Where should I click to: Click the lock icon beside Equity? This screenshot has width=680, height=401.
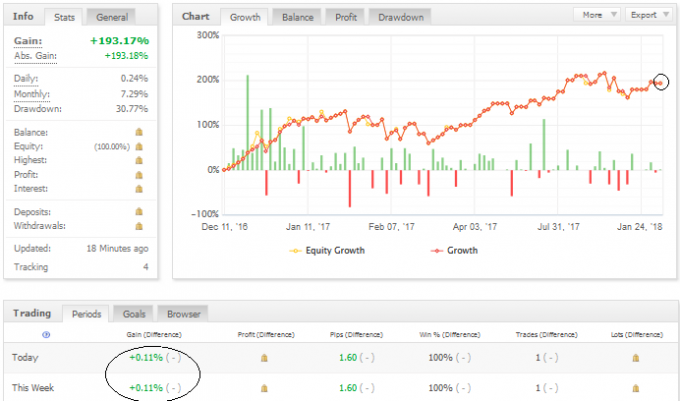pos(139,147)
